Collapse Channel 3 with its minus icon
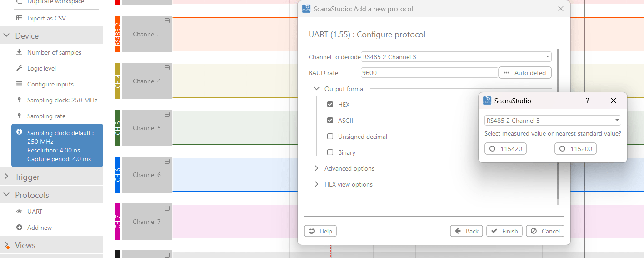The width and height of the screenshot is (644, 258). coord(167,21)
